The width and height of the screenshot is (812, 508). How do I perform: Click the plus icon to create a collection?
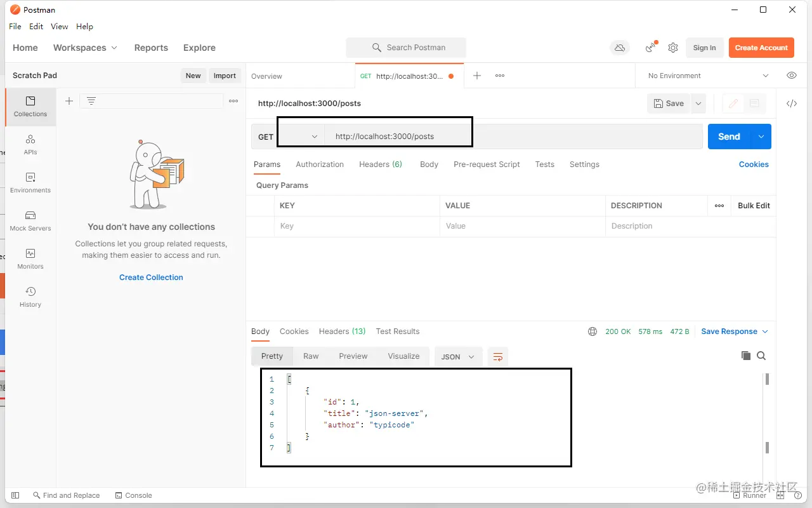[x=69, y=101]
